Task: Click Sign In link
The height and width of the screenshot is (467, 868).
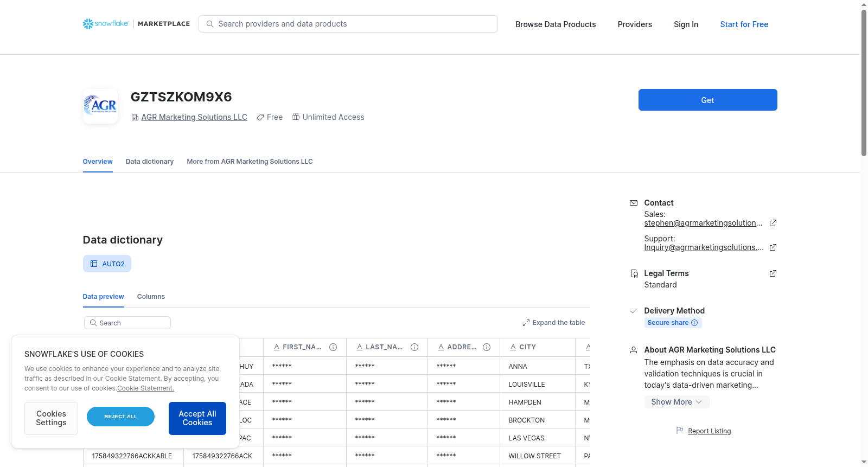Action: tap(686, 24)
